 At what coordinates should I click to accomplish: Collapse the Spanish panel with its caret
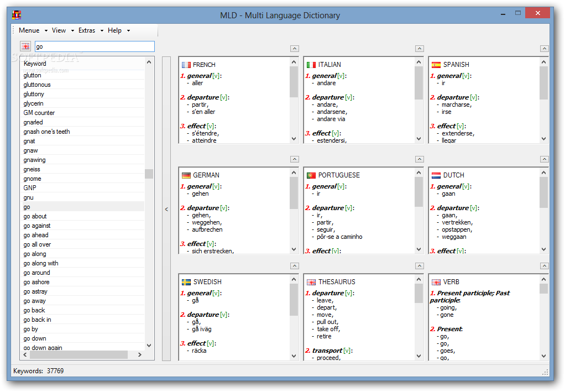[545, 49]
